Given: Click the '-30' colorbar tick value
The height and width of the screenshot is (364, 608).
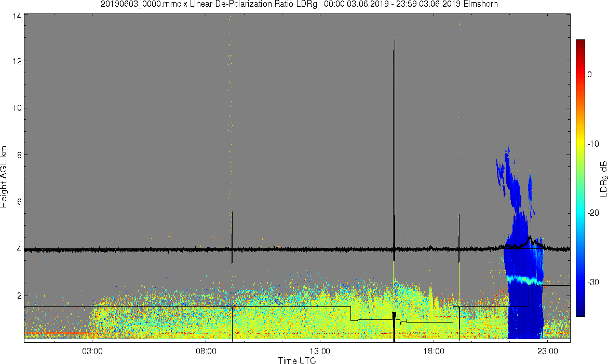Looking at the screenshot, I should click(x=593, y=282).
